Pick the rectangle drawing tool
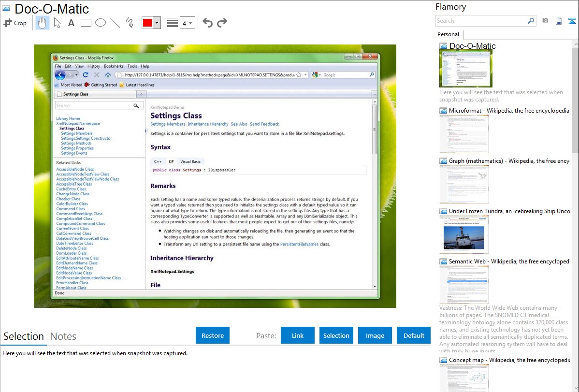Viewport: 579px width, 392px height. click(86, 23)
